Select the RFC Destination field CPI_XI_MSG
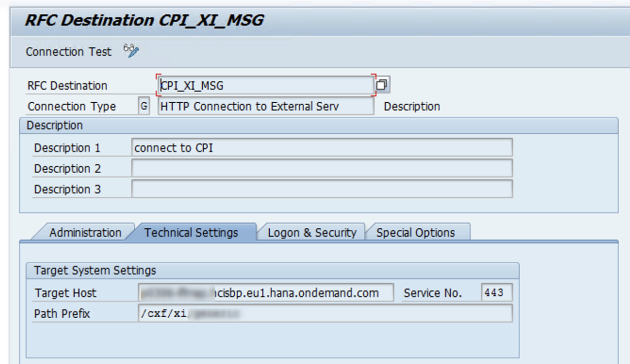 click(266, 86)
